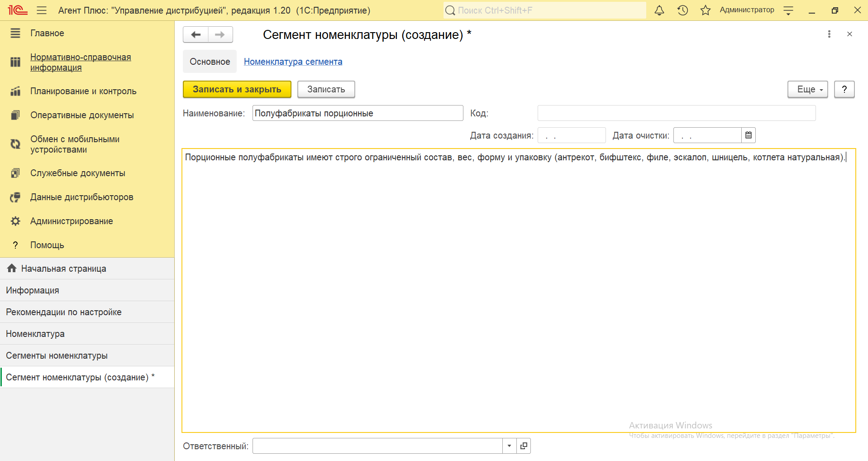The image size is (868, 461).
Task: Switch to Номенклатура сегмента tab
Action: [x=293, y=62]
